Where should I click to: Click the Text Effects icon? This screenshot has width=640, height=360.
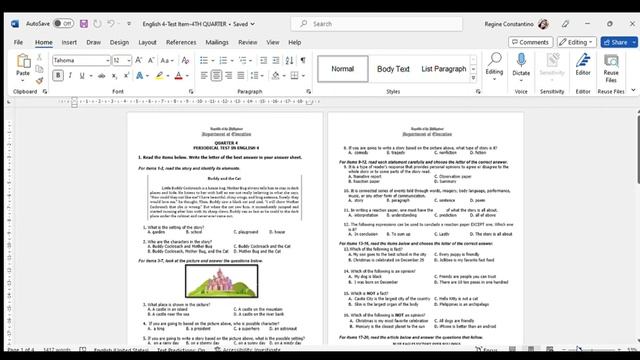pos(140,76)
